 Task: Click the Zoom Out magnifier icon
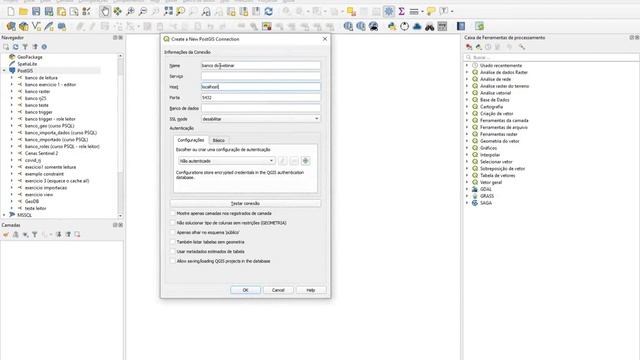[x=143, y=11]
